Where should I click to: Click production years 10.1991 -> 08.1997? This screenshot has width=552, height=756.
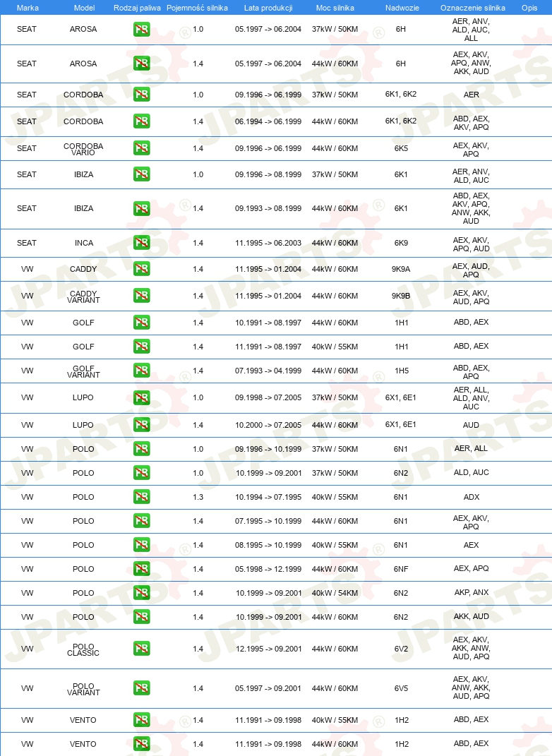click(x=268, y=323)
